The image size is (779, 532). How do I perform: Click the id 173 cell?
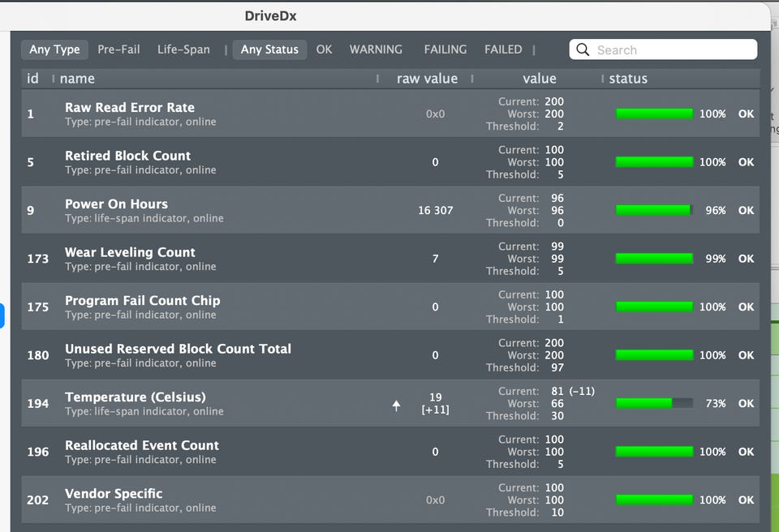(38, 259)
